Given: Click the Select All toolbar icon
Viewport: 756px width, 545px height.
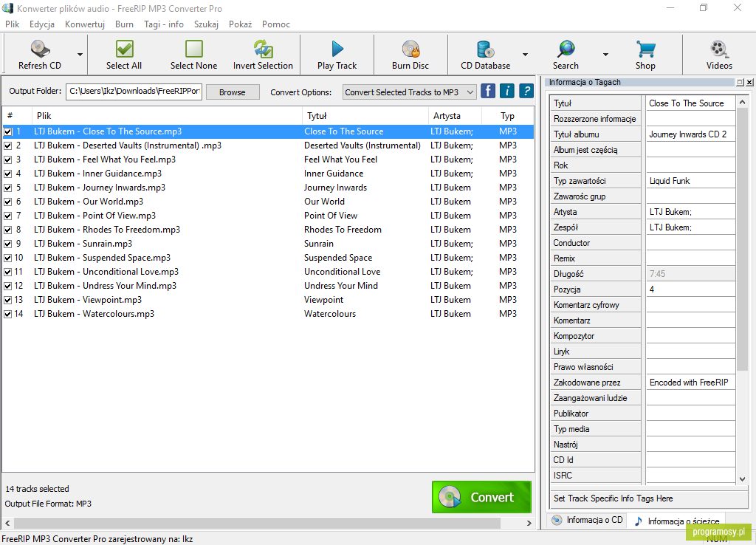Looking at the screenshot, I should coord(124,49).
